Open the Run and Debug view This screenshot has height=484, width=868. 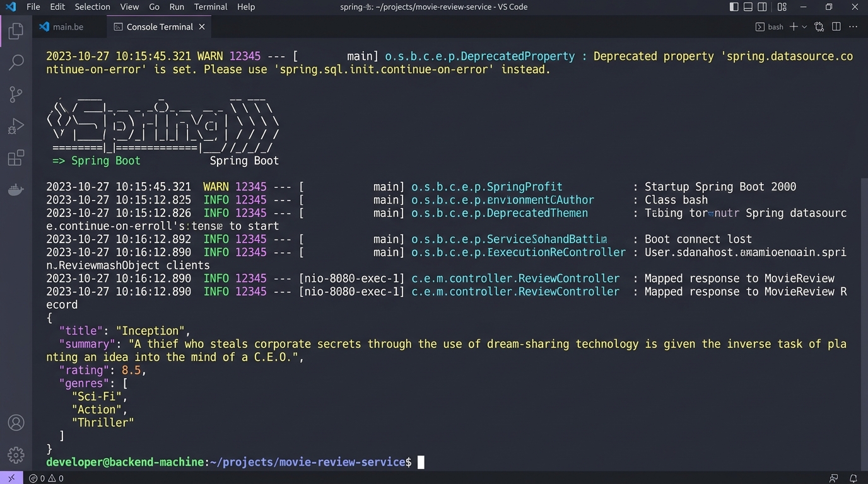[x=16, y=126]
